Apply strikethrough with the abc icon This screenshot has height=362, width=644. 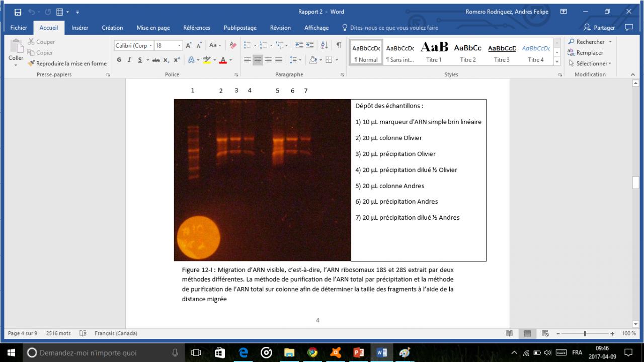click(155, 60)
